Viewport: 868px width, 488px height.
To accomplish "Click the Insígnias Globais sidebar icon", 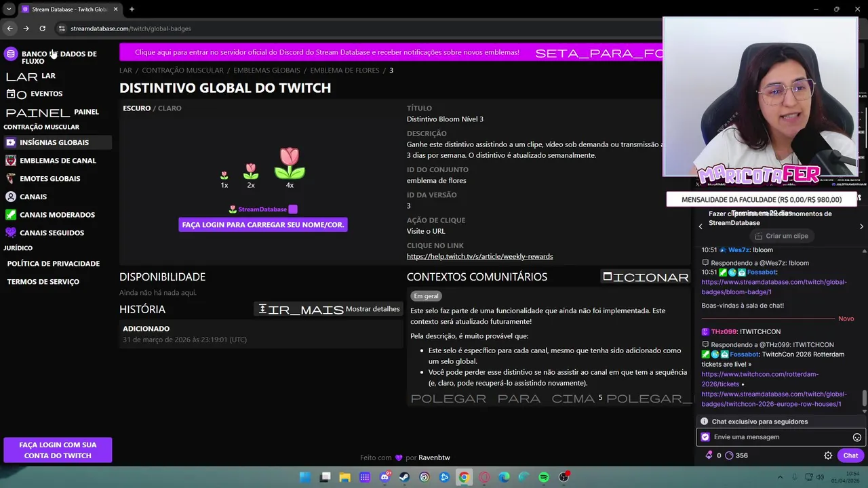I will 10,142.
